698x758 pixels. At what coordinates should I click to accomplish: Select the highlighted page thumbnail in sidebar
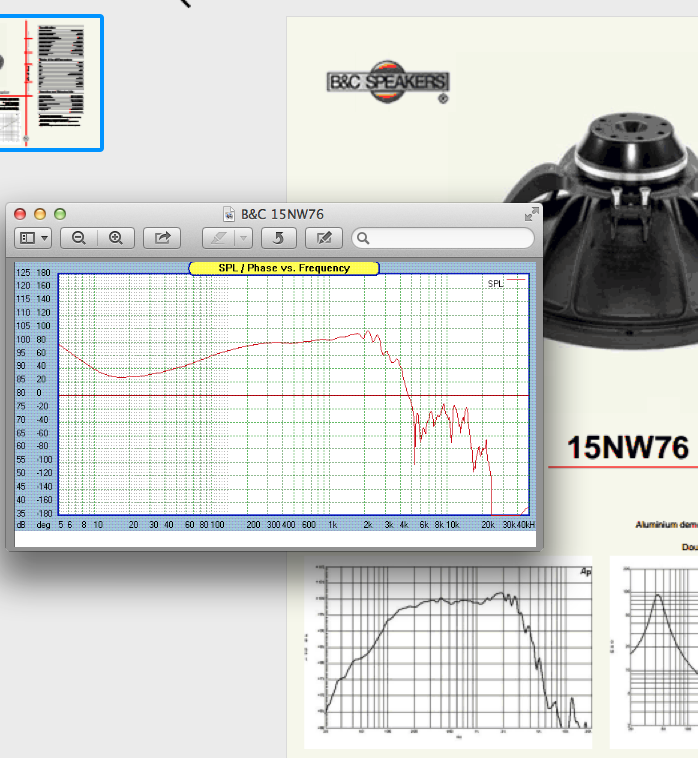point(51,83)
